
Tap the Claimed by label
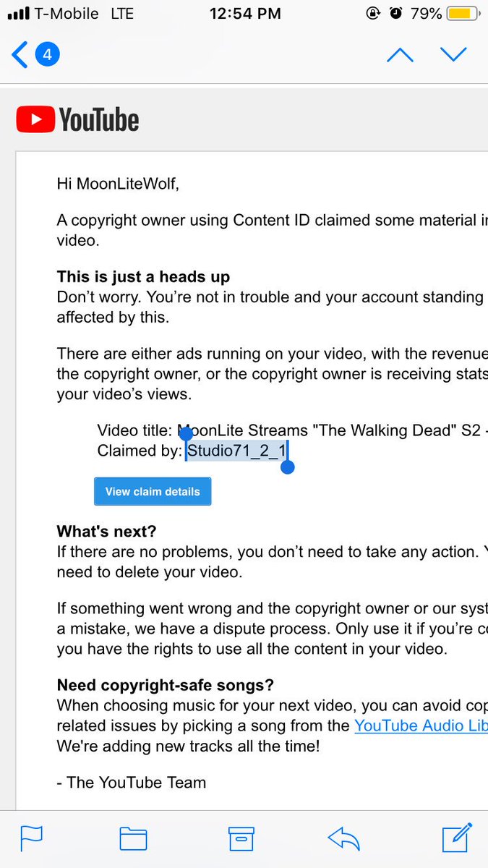tap(140, 451)
